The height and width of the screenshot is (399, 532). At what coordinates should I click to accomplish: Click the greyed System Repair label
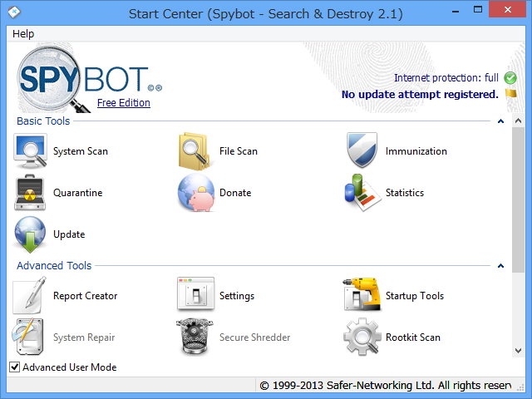[x=84, y=337]
